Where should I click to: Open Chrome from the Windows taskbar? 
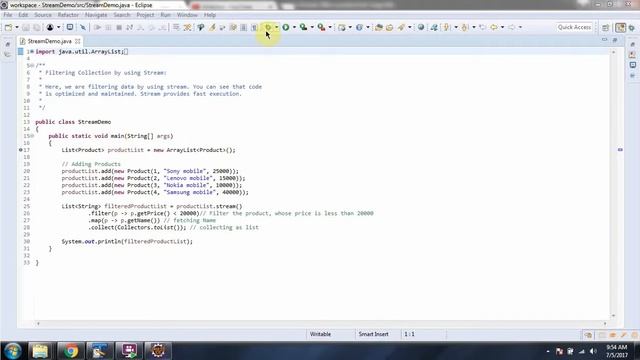[x=71, y=351]
